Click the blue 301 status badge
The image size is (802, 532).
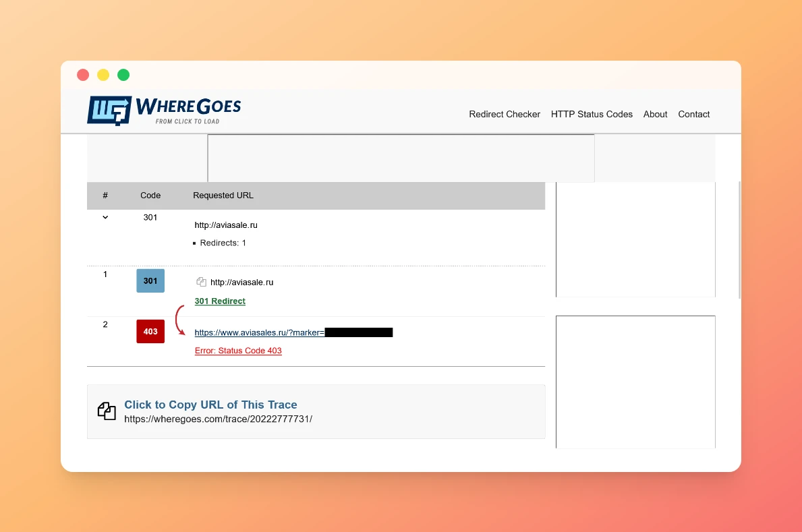150,281
